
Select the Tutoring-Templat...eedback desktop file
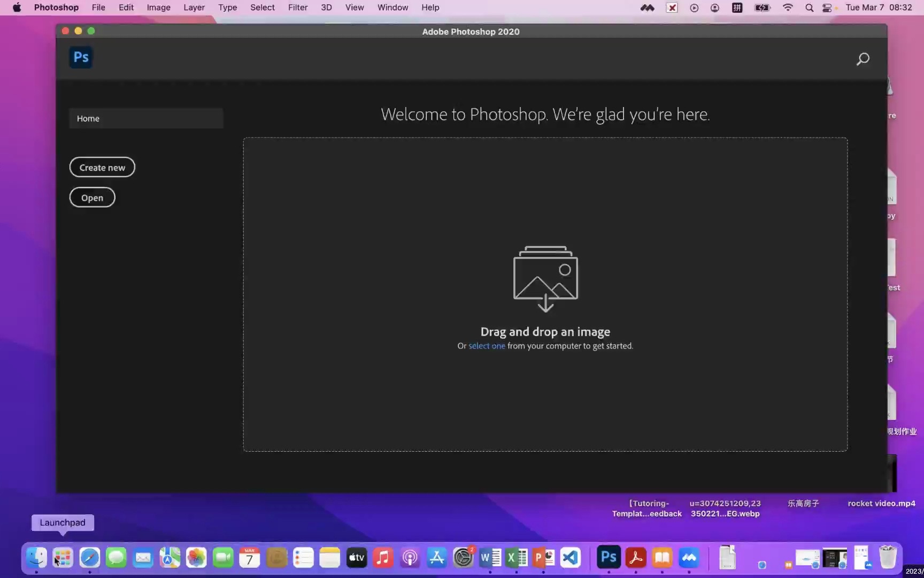tap(647, 508)
